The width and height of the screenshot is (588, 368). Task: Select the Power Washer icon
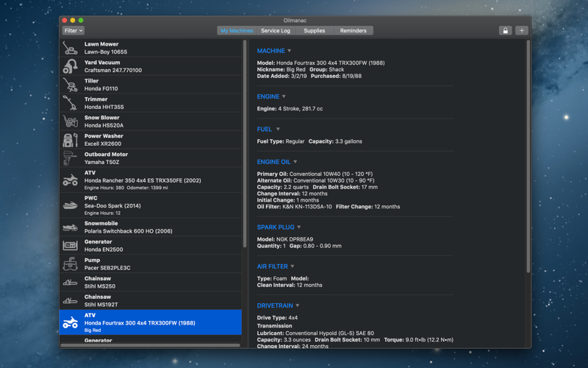(x=71, y=140)
